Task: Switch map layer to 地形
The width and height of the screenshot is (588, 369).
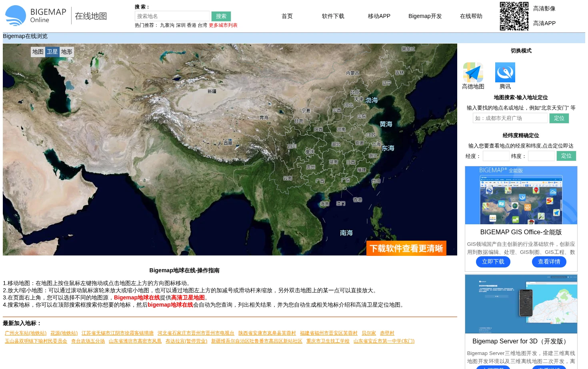Action: (x=67, y=52)
